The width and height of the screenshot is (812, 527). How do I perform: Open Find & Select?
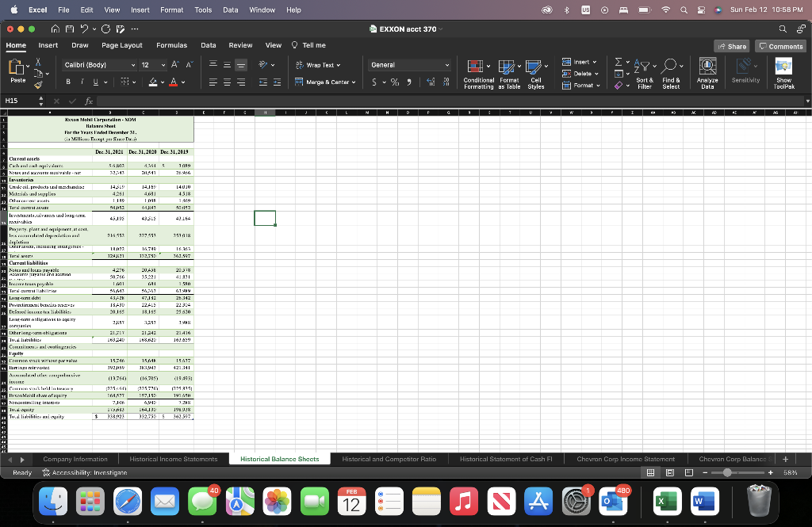point(671,74)
